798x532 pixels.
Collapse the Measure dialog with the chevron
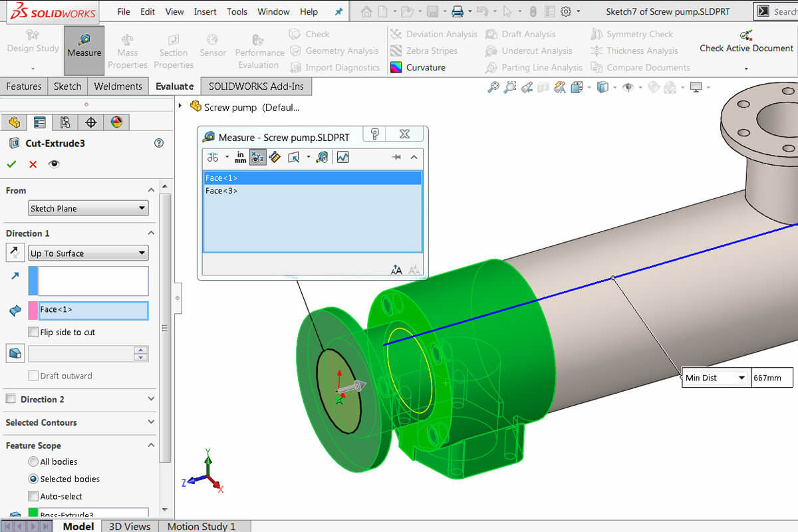[x=414, y=158]
